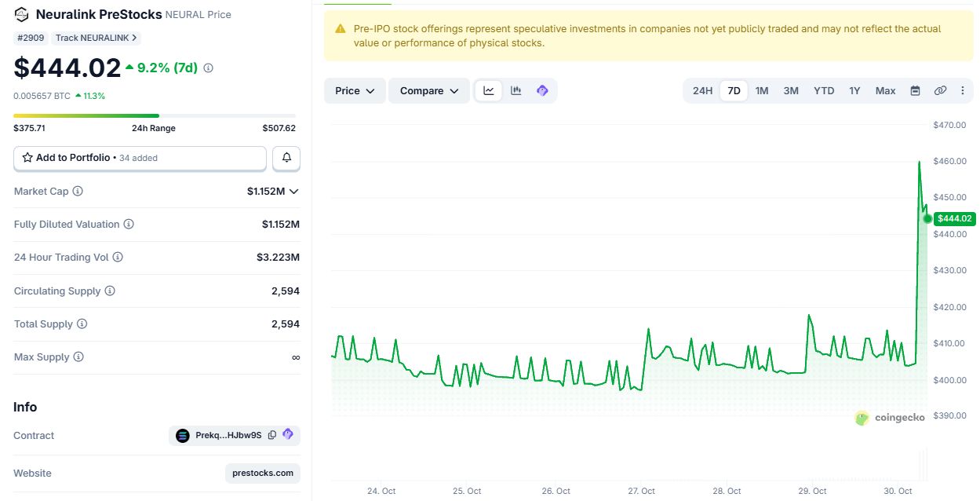Open the Price dropdown
The height and width of the screenshot is (501, 980).
355,91
